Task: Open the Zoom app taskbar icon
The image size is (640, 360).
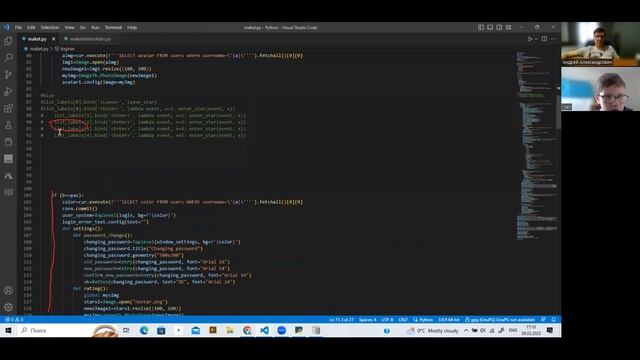Action: 281,330
